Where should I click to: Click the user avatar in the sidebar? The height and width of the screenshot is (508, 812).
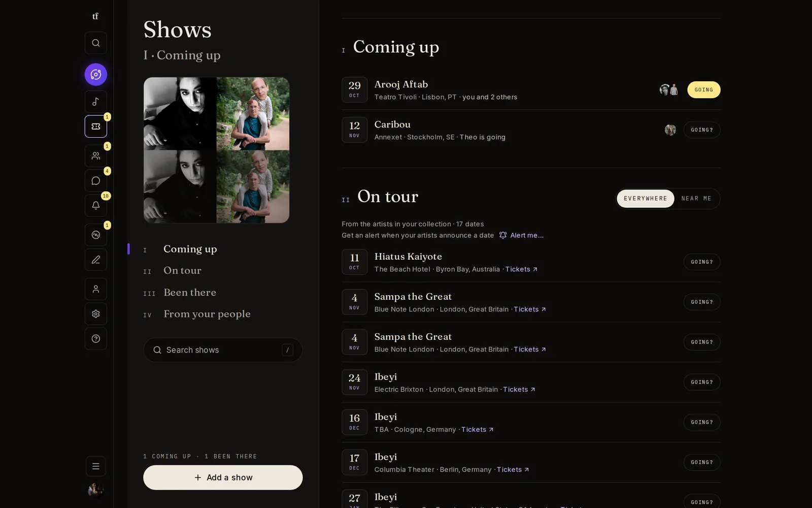coord(95,490)
